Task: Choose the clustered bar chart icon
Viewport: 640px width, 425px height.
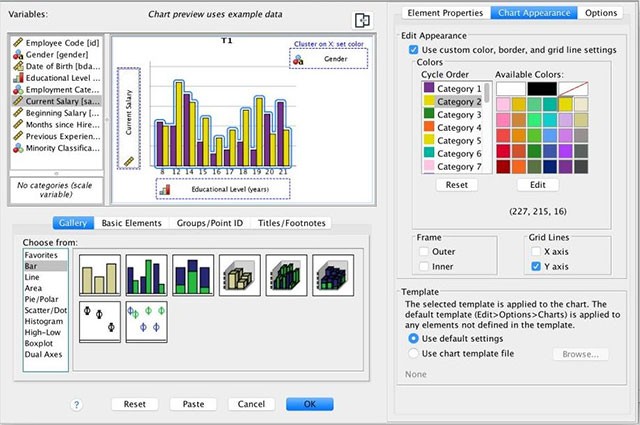Action: [x=147, y=274]
